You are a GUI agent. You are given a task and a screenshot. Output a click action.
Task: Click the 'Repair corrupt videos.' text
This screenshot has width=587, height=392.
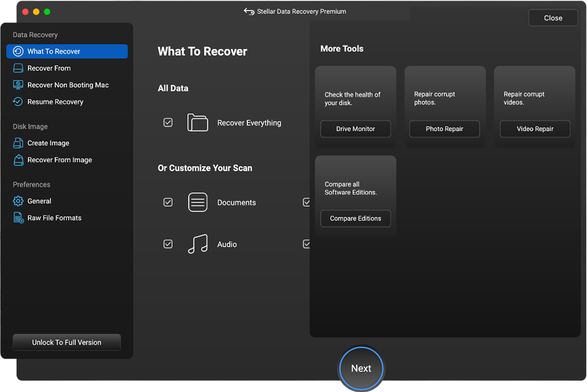pyautogui.click(x=524, y=98)
